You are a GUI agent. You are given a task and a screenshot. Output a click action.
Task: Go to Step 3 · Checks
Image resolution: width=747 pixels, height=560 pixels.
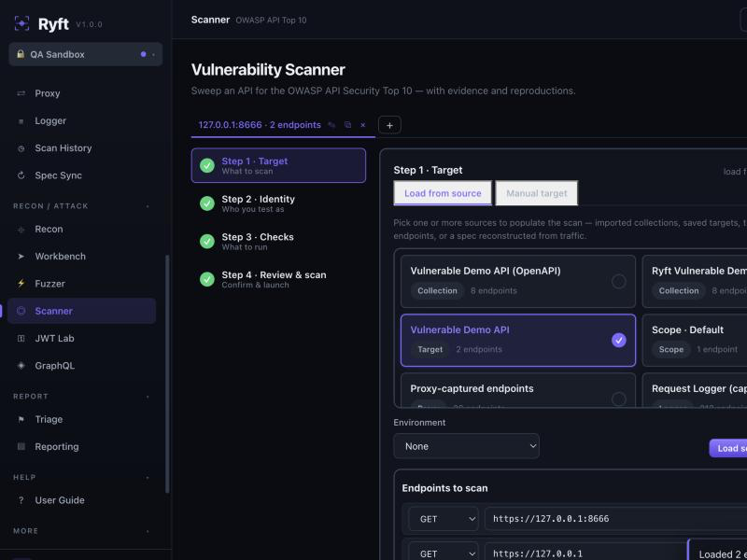(278, 241)
